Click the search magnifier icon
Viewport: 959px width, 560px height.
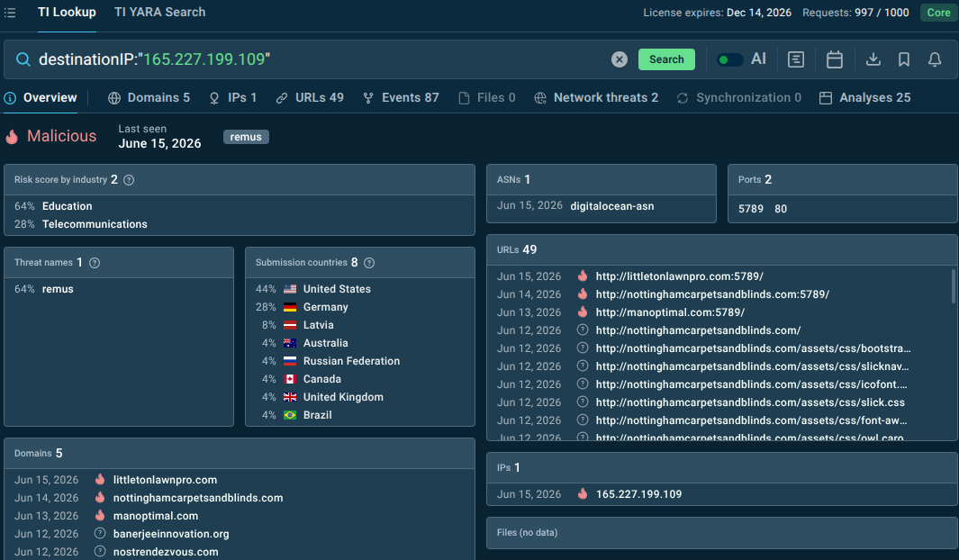pyautogui.click(x=23, y=59)
